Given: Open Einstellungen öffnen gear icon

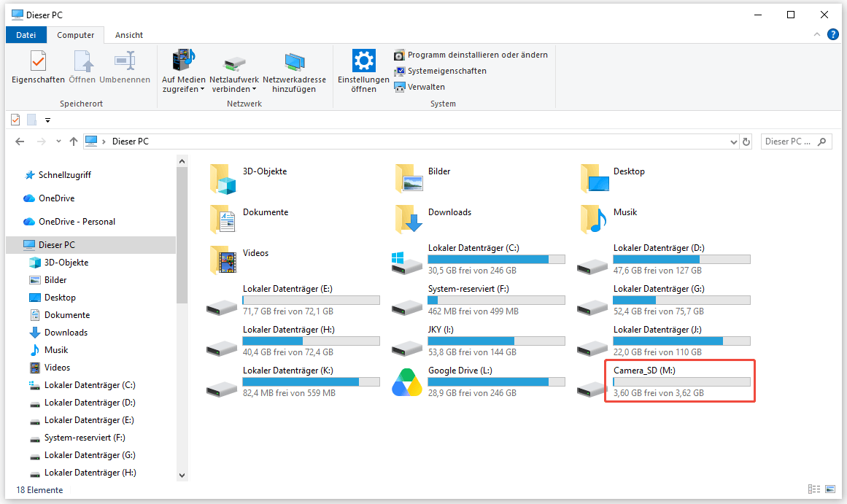Looking at the screenshot, I should (363, 61).
